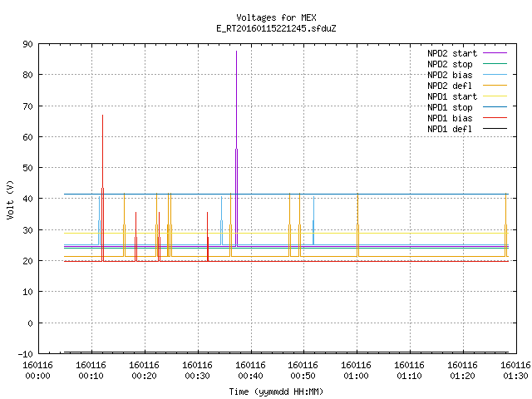Click the x-axis tick label 160116 01:00
The width and height of the screenshot is (532, 399).
pos(357,371)
